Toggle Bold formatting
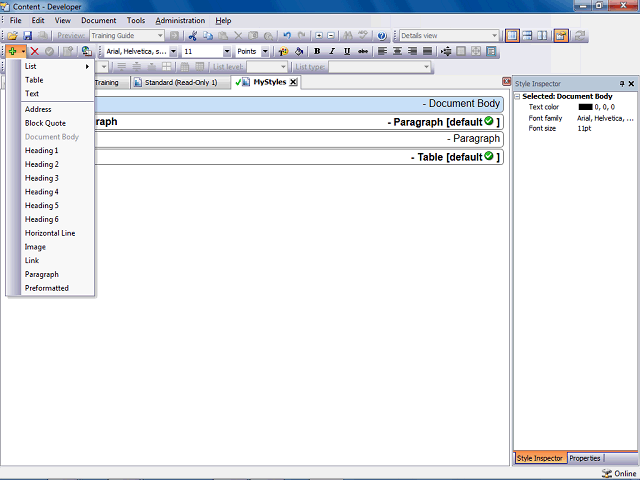640x480 pixels. coord(317,51)
